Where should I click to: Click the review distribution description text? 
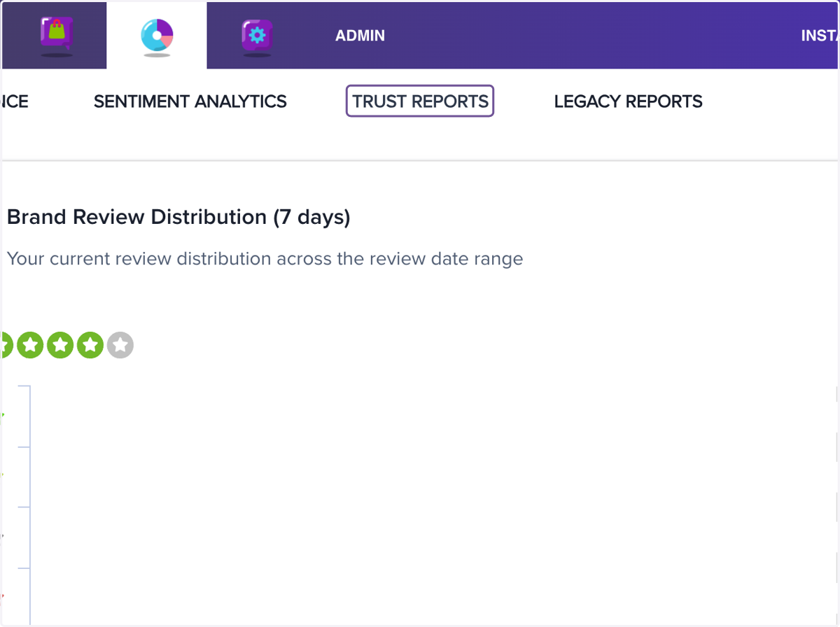[x=265, y=259]
